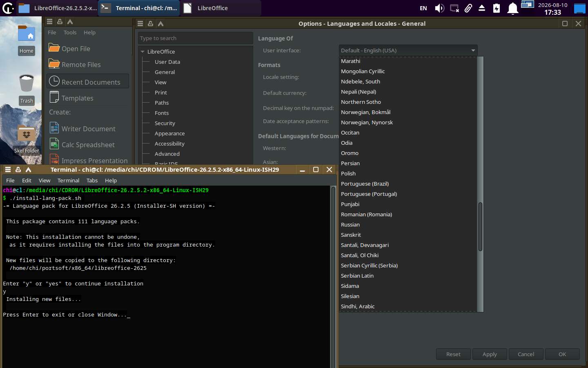Switch to the Terminal taskbar button
This screenshot has width=588, height=368.
point(139,8)
